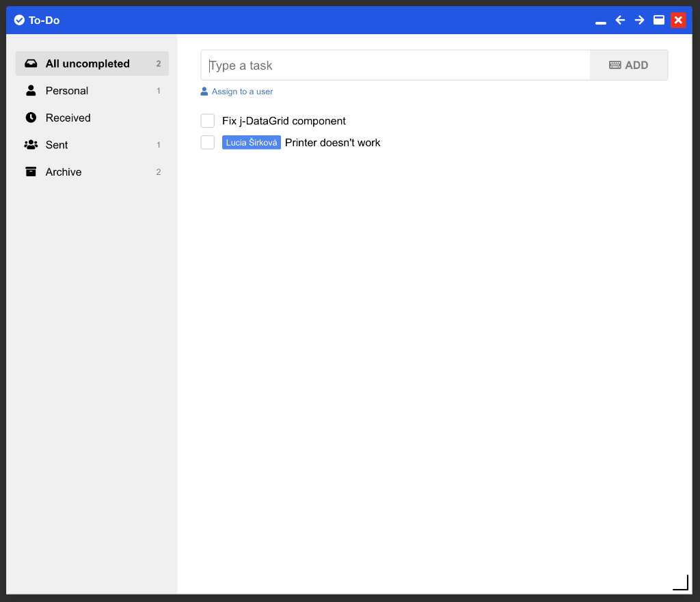Click the group icon next to Sent
Screen dimensions: 700x602
click(x=31, y=145)
